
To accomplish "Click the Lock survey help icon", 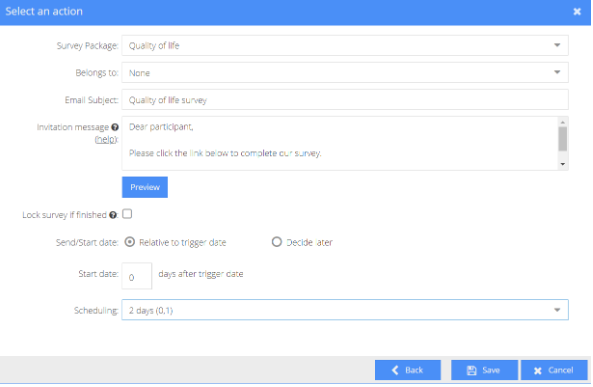I will (x=113, y=215).
